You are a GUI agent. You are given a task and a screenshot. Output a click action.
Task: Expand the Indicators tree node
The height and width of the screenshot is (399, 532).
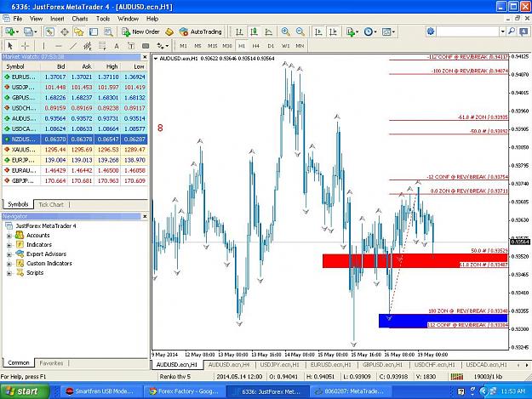[x=9, y=245]
